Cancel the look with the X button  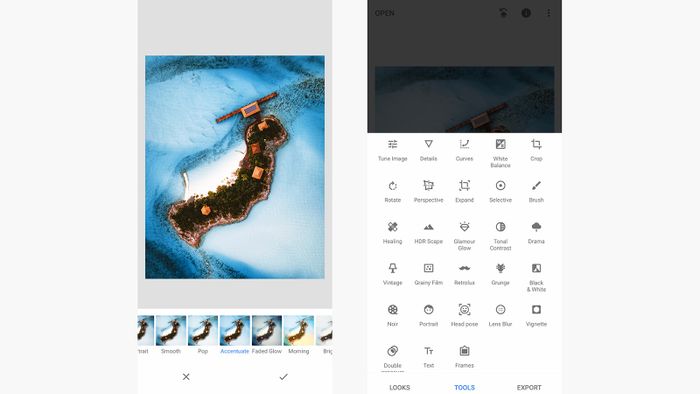click(x=186, y=377)
